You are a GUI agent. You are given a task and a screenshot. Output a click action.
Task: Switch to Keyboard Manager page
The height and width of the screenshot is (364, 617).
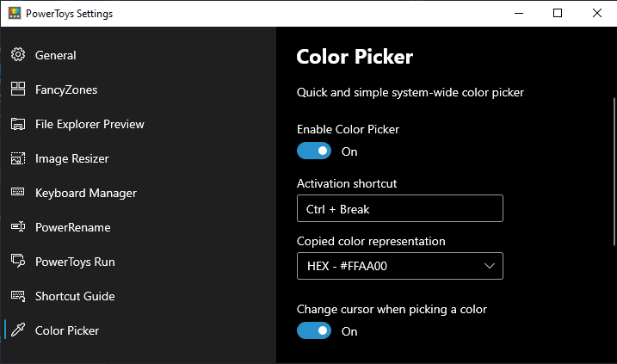[x=138, y=193]
